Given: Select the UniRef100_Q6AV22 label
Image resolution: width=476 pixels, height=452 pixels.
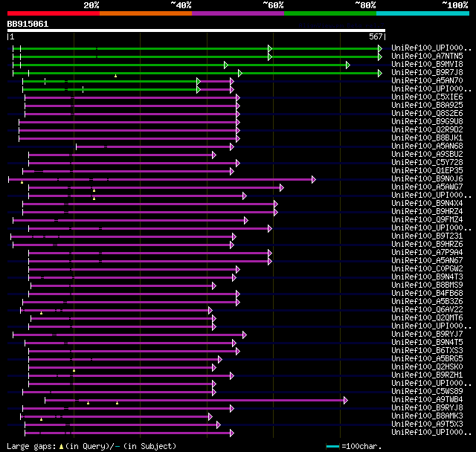Looking at the screenshot, I should [427, 310].
